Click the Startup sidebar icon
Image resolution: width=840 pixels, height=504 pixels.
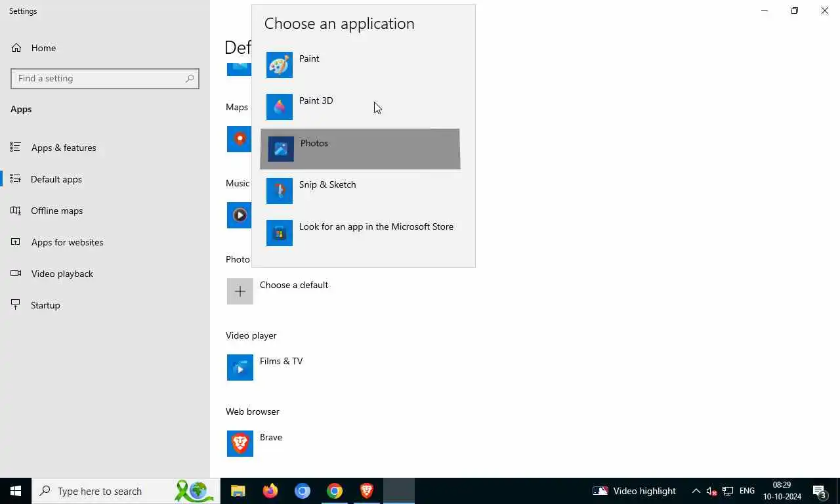(x=16, y=304)
